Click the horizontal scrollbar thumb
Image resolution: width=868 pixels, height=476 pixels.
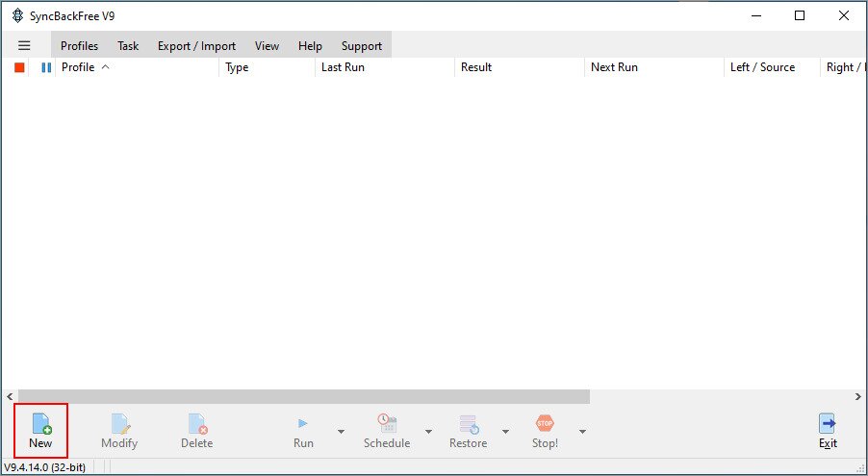tap(304, 397)
